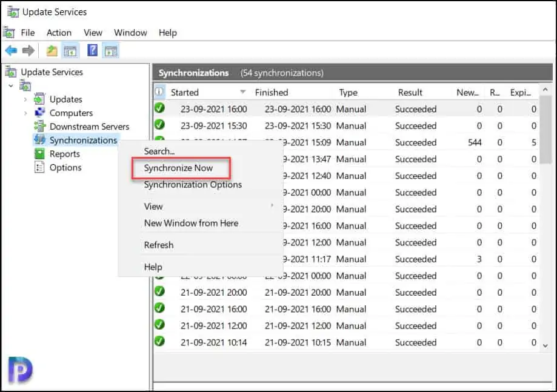Choose New Window from Here
This screenshot has width=557, height=392.
click(x=191, y=223)
